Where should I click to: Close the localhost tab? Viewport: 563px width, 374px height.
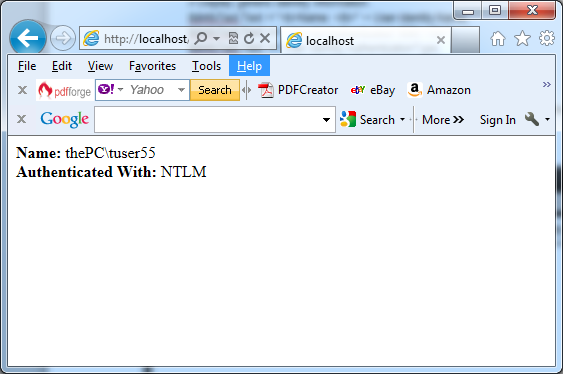point(441,40)
